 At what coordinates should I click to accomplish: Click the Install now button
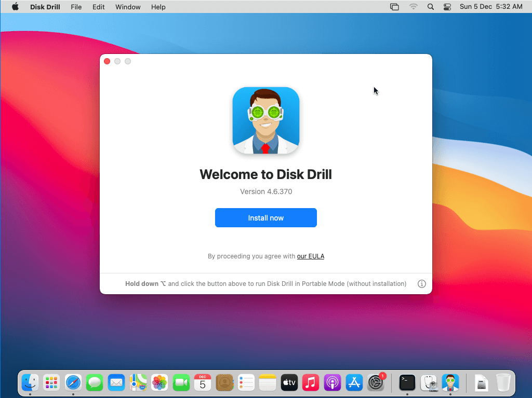(265, 217)
